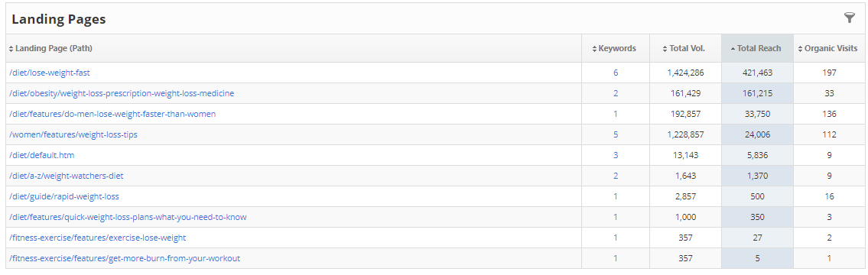Open /diet/guide/rapid-weight-loss link
Image resolution: width=868 pixels, height=275 pixels.
click(64, 196)
